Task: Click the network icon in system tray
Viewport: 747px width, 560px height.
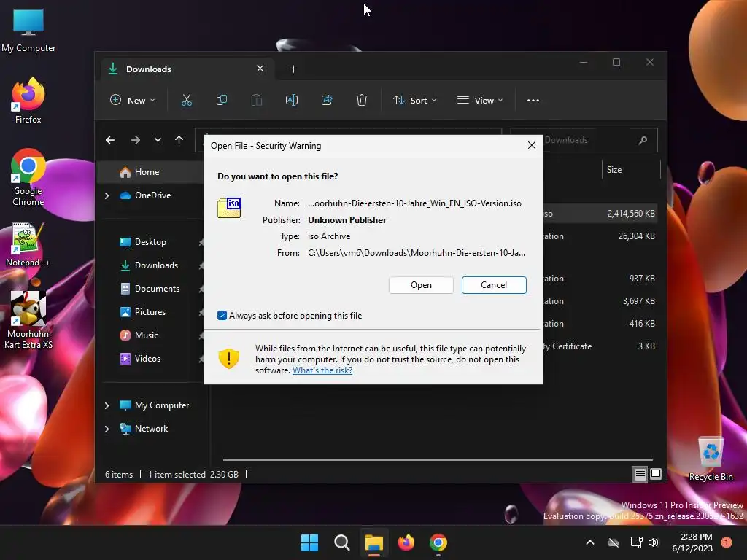Action: [x=636, y=542]
